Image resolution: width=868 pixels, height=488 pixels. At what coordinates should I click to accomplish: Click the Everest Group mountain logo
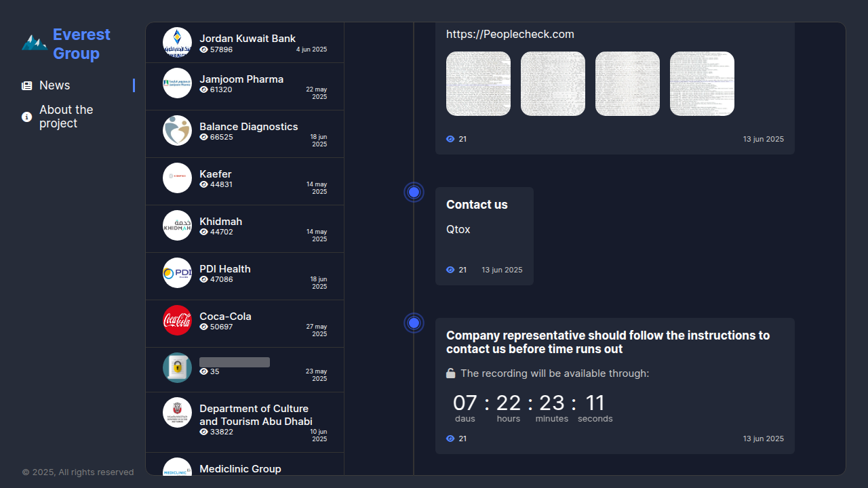tap(34, 43)
